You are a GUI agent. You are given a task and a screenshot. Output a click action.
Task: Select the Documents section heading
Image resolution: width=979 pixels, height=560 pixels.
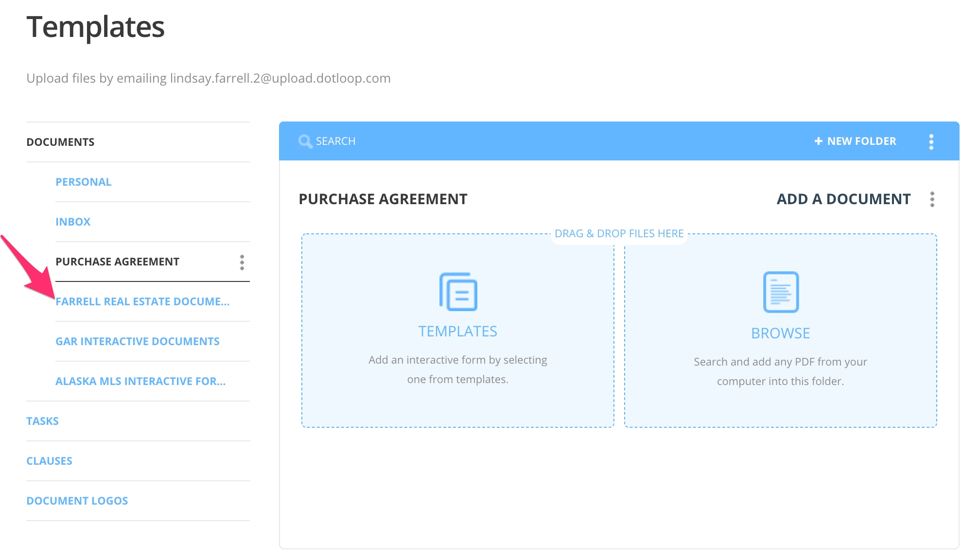[60, 142]
